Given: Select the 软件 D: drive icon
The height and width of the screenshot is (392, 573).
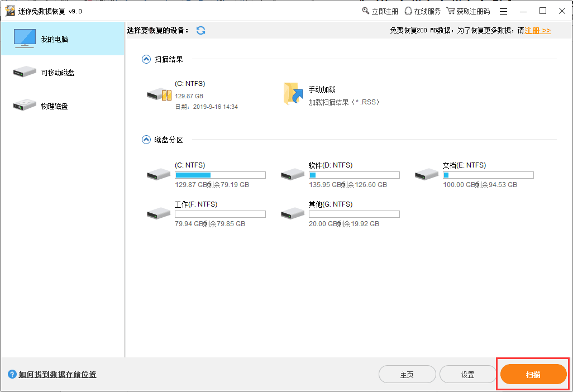Looking at the screenshot, I should pos(292,174).
